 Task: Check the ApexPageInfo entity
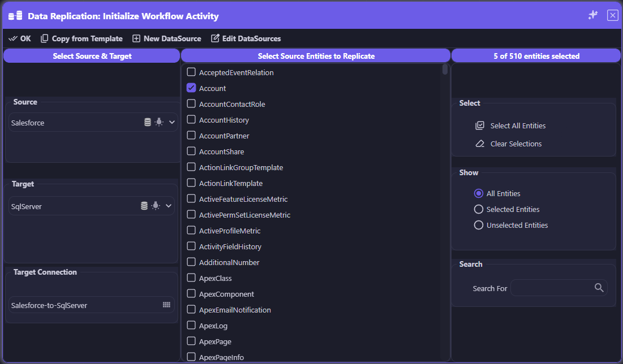[191, 357]
